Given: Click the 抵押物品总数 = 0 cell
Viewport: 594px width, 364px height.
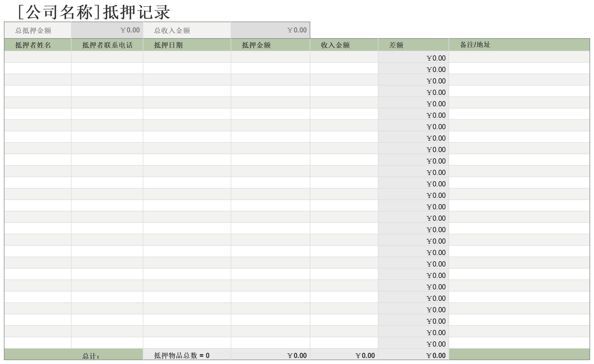Looking at the screenshot, I should pos(186,355).
